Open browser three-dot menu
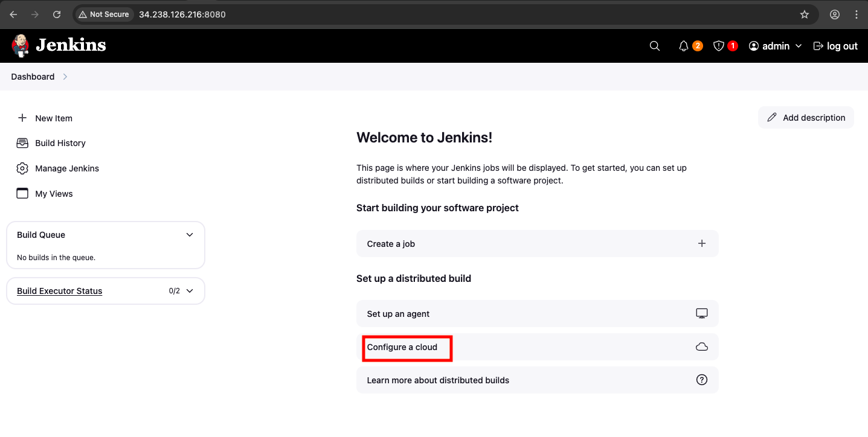This screenshot has width=868, height=437. click(856, 14)
